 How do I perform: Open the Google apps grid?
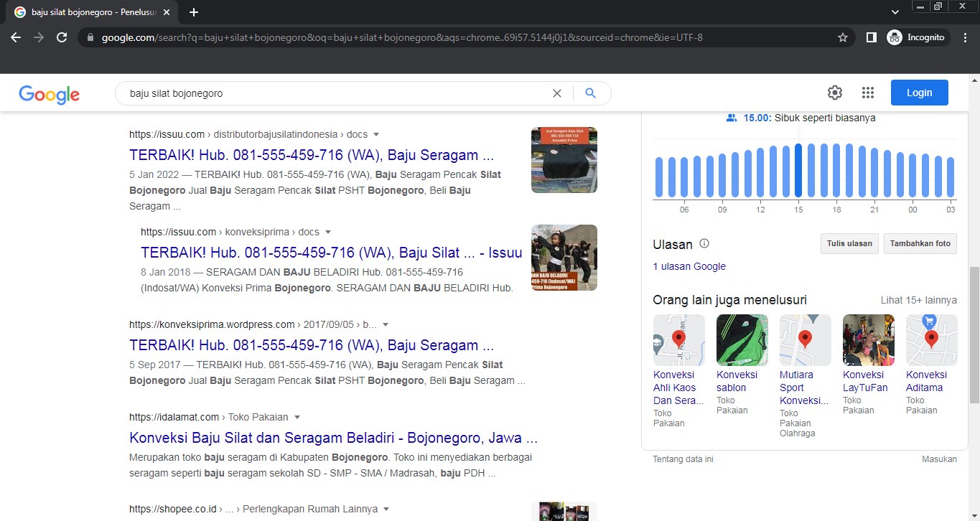(x=867, y=93)
